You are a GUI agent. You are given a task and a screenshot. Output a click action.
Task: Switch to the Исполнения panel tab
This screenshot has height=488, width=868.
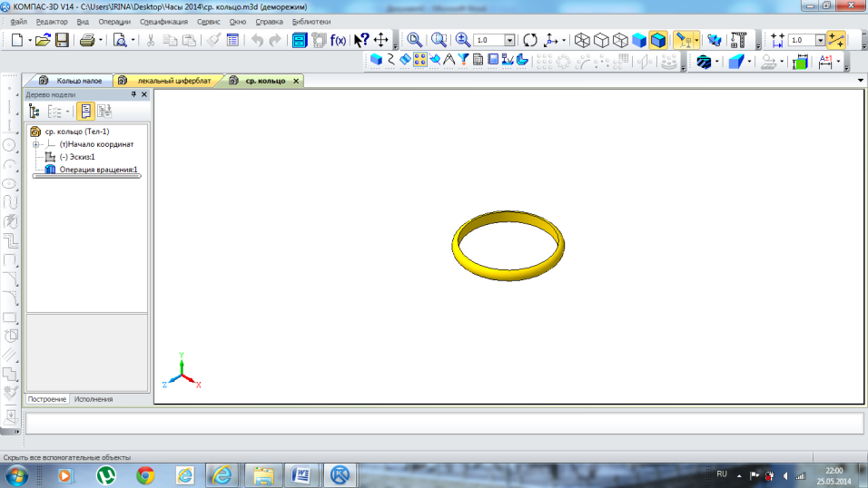(x=94, y=399)
